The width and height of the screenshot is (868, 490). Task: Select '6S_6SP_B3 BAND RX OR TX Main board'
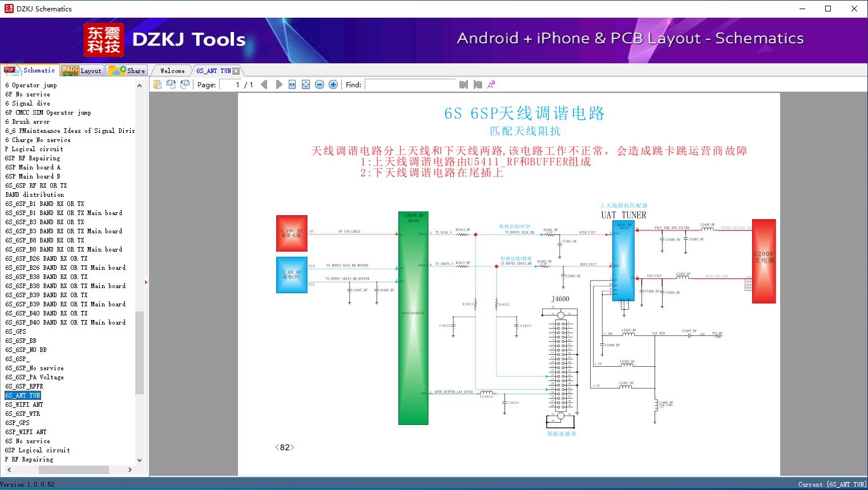coord(63,231)
